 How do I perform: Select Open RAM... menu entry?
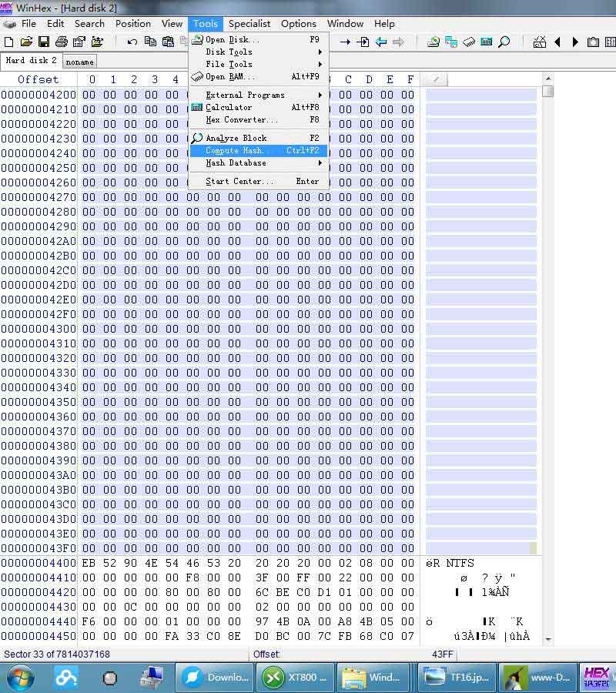[x=259, y=76]
